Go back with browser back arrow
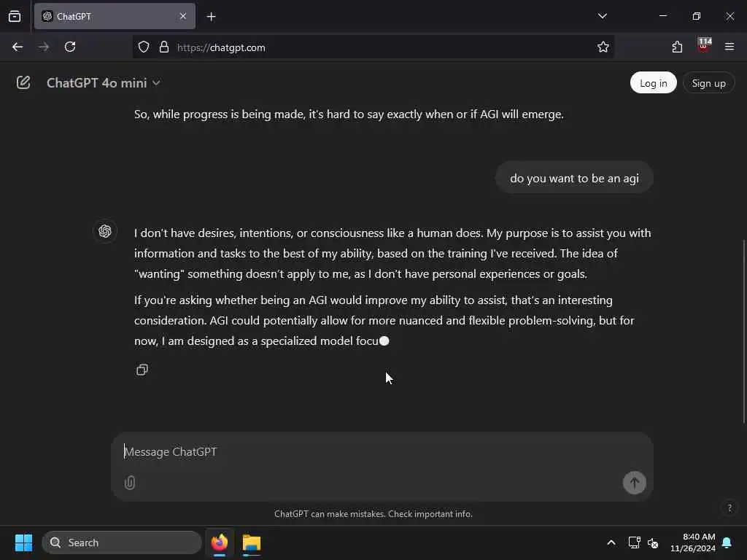The height and width of the screenshot is (560, 747). point(18,47)
